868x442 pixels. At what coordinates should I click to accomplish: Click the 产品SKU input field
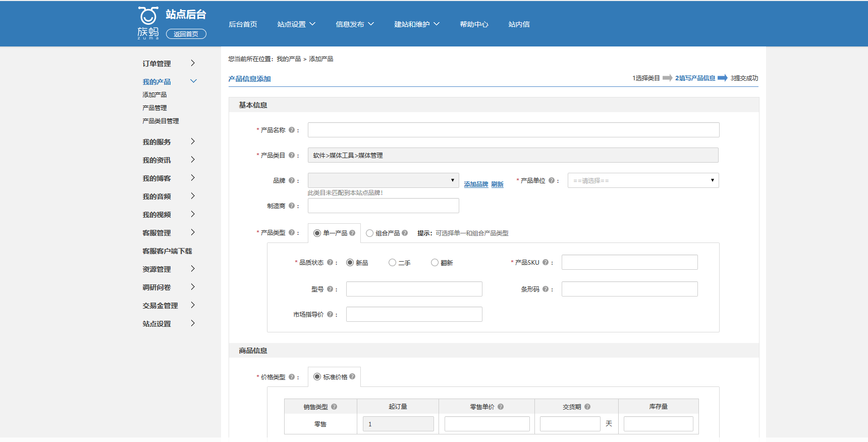pyautogui.click(x=630, y=262)
